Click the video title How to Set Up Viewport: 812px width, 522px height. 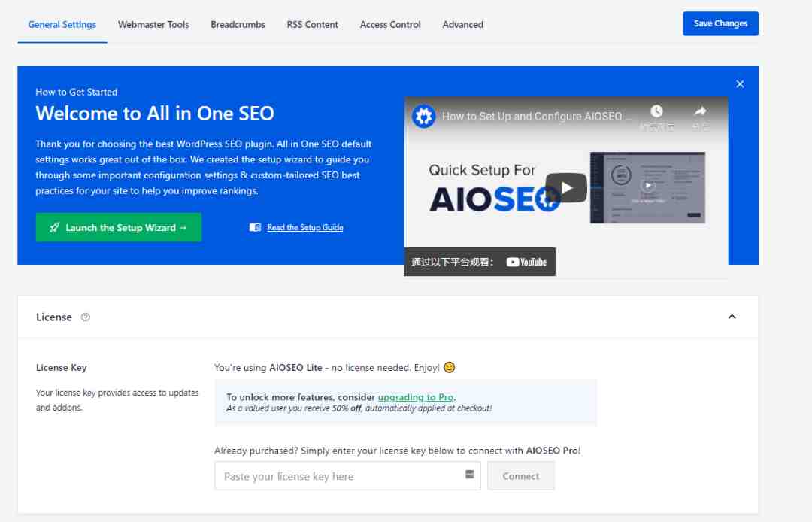[x=537, y=117]
